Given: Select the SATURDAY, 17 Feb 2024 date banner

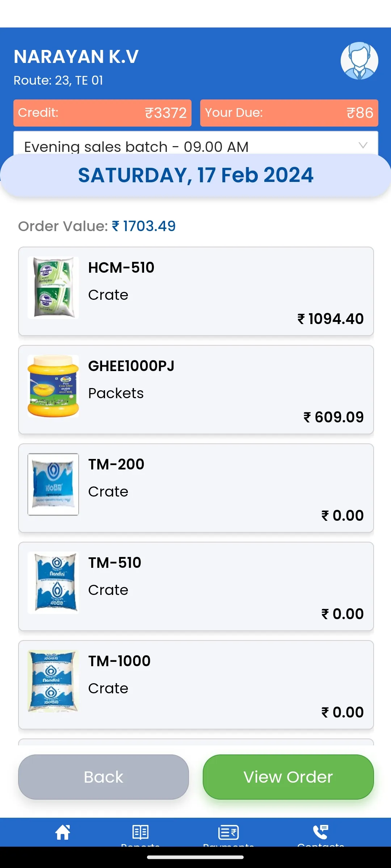Looking at the screenshot, I should tap(195, 175).
